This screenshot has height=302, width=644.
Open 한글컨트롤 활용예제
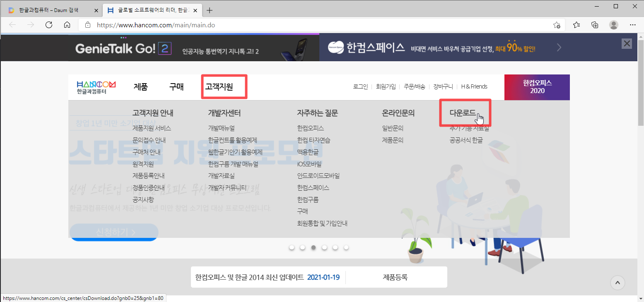click(232, 140)
